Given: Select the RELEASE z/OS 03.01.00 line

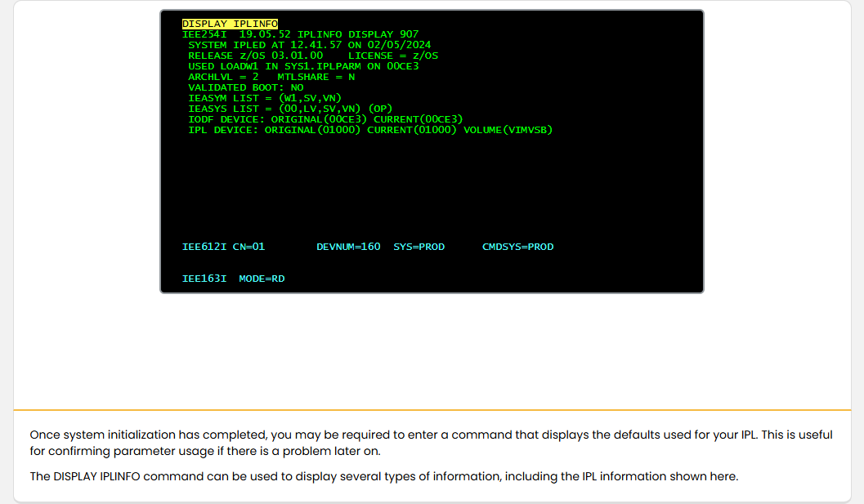Looking at the screenshot, I should [313, 56].
